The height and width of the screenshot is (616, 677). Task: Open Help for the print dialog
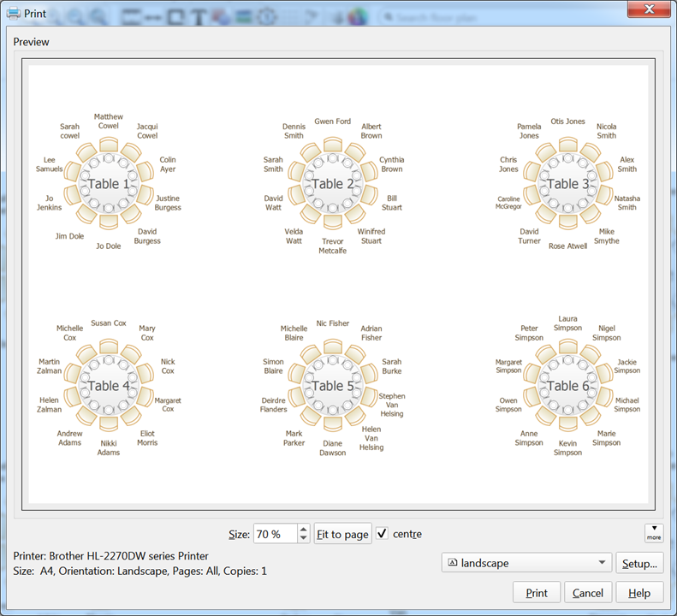638,593
